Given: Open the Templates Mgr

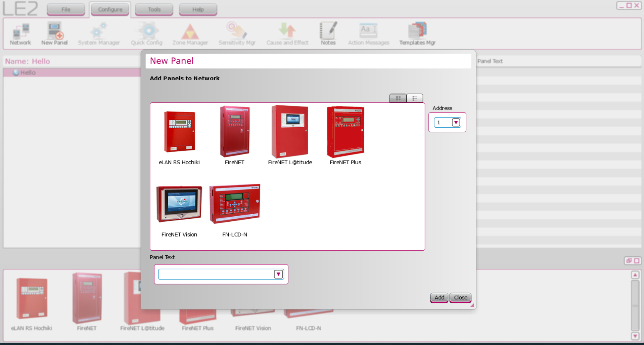Looking at the screenshot, I should click(417, 33).
